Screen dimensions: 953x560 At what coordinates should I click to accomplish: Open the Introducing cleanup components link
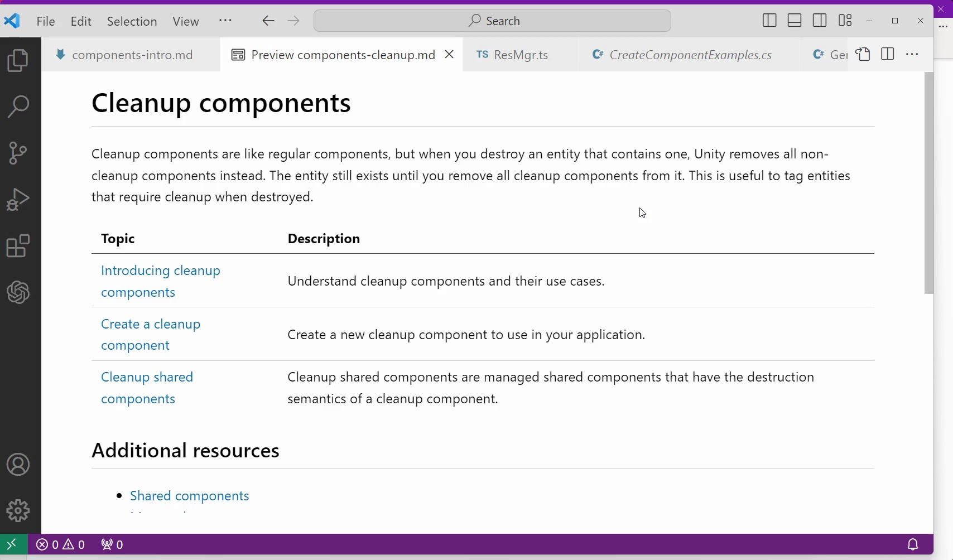point(161,281)
